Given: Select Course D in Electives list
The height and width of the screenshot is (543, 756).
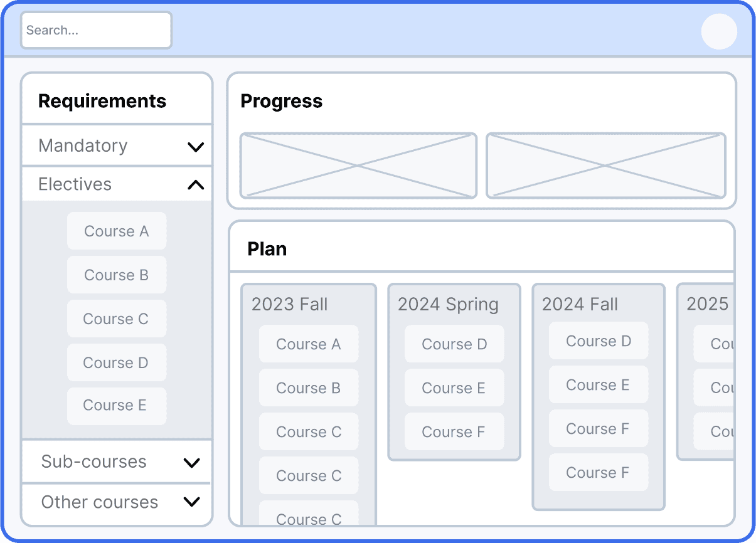Looking at the screenshot, I should (x=117, y=362).
